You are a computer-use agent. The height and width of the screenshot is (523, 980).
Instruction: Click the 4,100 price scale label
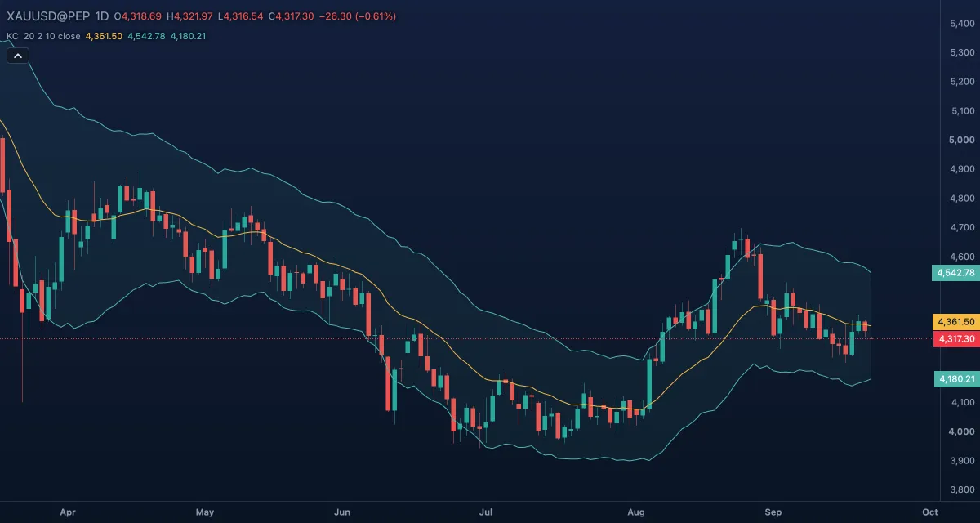tap(963, 402)
